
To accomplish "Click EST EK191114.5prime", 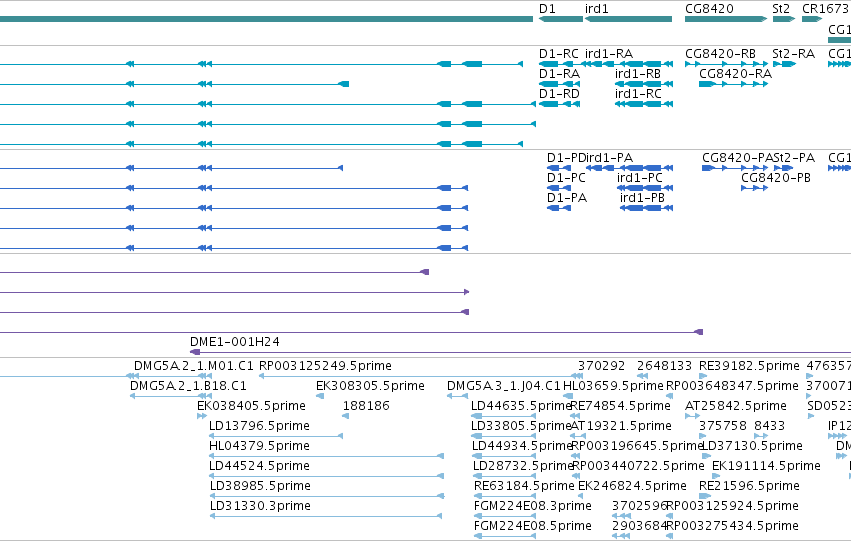I will [x=716, y=476].
